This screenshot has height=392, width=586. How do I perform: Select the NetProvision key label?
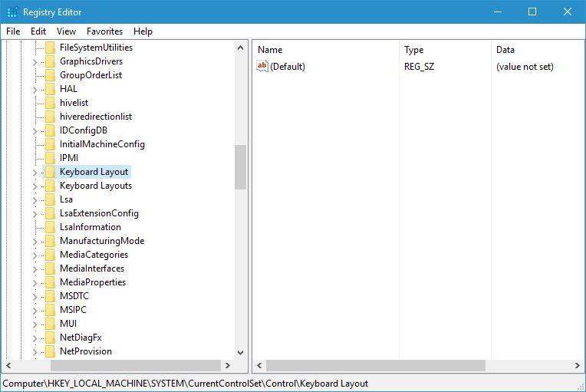pos(86,351)
